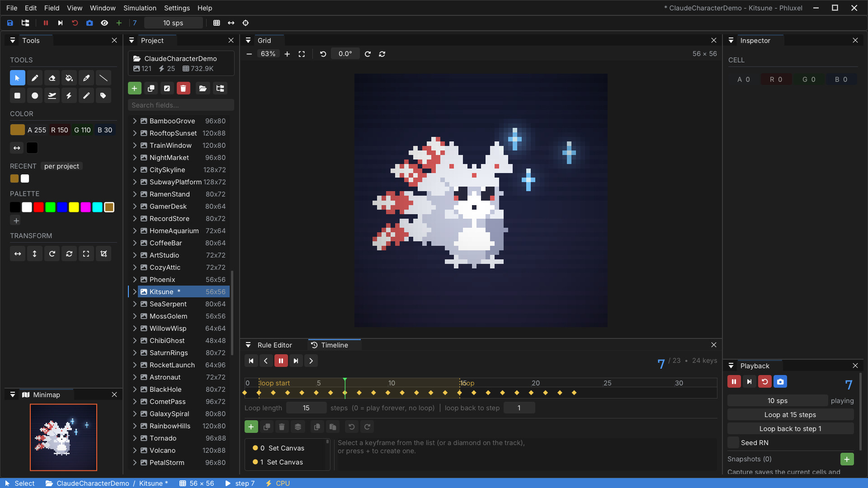Select the Pencil drawing tool

[x=35, y=78]
